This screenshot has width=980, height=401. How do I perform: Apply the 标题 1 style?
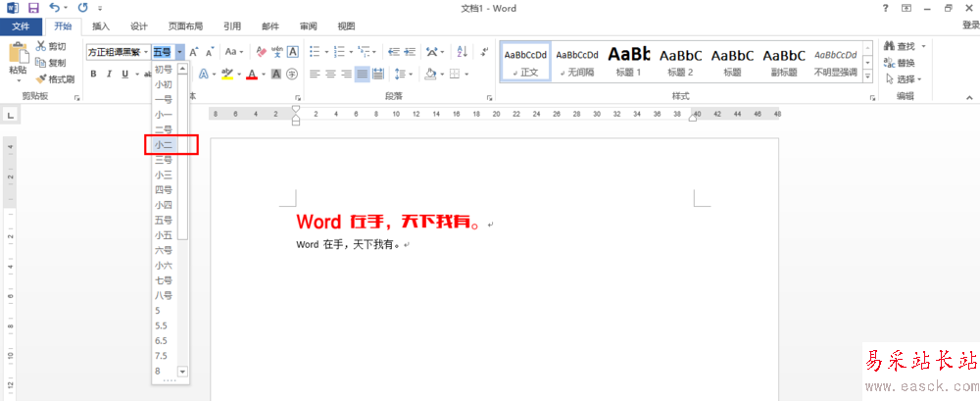[x=629, y=62]
